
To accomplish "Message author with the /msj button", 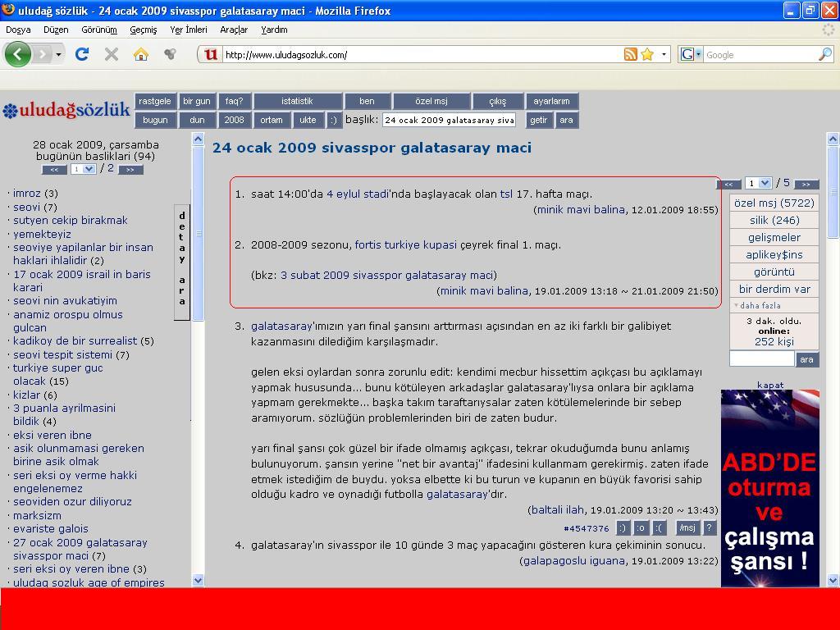I will [687, 527].
